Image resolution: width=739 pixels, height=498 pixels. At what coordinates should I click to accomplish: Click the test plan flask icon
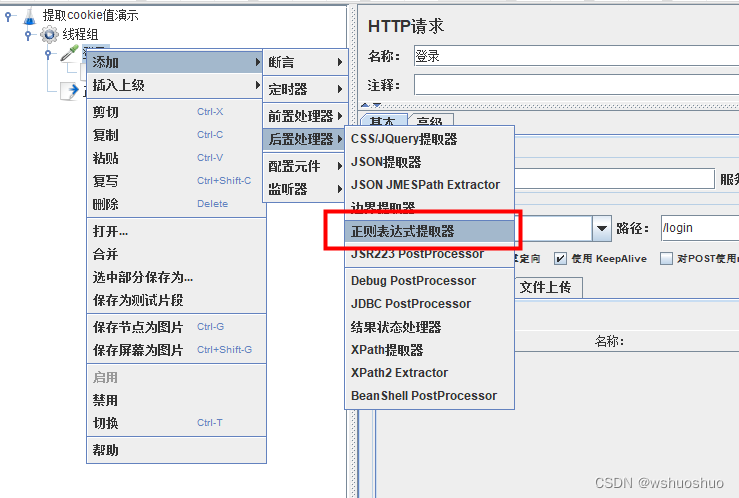coord(30,16)
